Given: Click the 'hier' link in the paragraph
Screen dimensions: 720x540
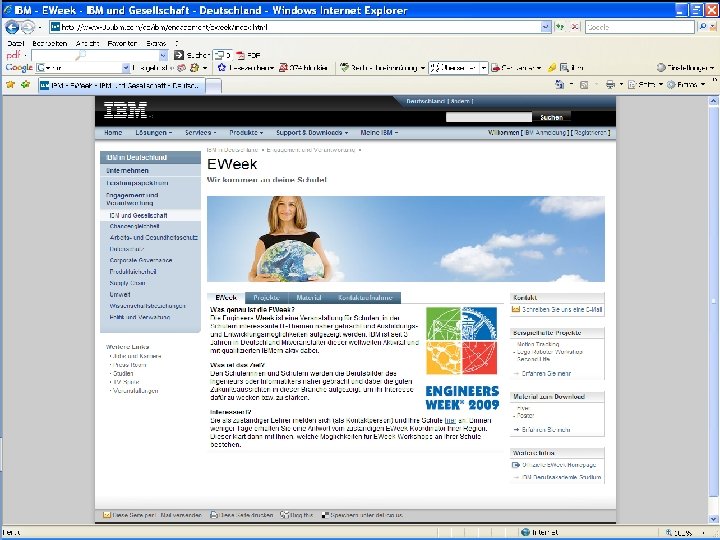Looking at the screenshot, I should tap(450, 420).
